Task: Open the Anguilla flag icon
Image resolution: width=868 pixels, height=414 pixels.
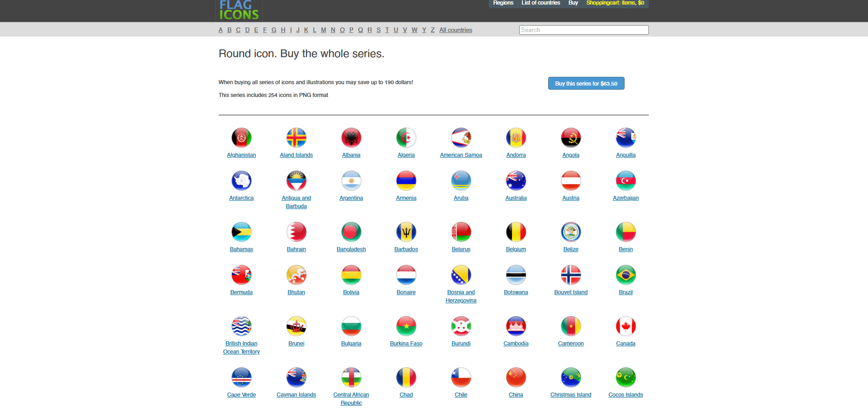Action: 626,138
